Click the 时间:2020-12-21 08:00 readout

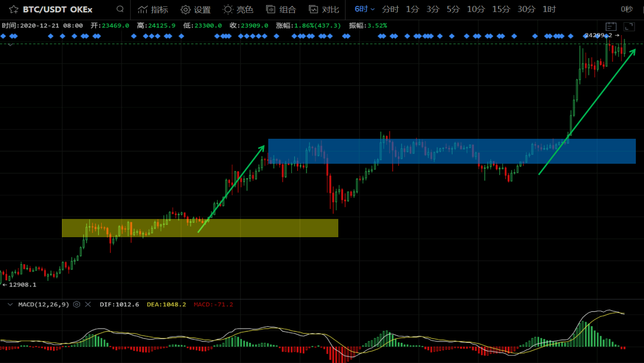42,25
